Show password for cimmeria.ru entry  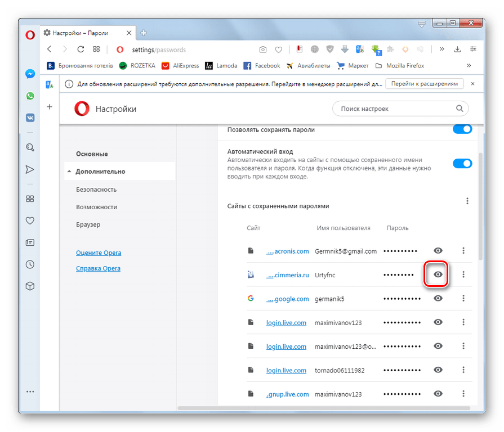pyautogui.click(x=438, y=274)
